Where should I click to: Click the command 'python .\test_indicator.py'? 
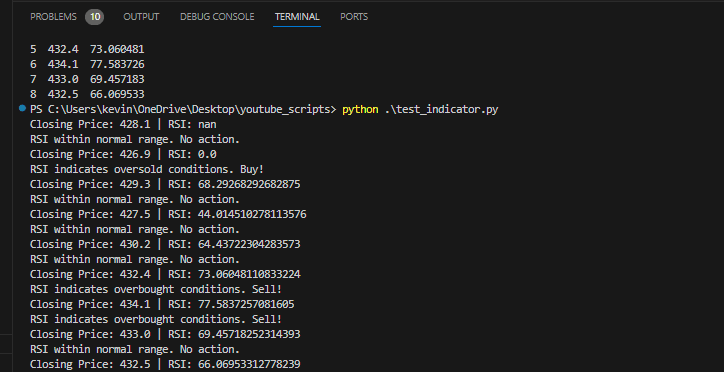[420, 110]
